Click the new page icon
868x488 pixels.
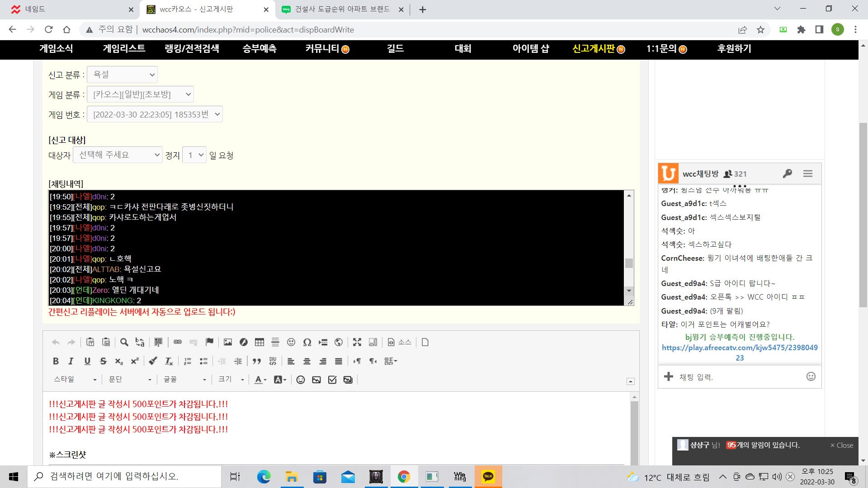coord(425,342)
